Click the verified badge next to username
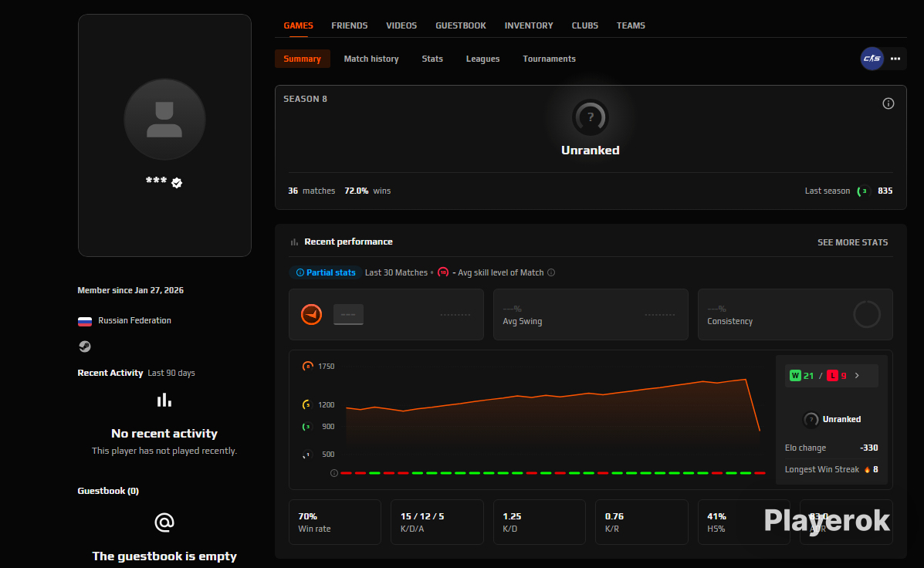 177,183
